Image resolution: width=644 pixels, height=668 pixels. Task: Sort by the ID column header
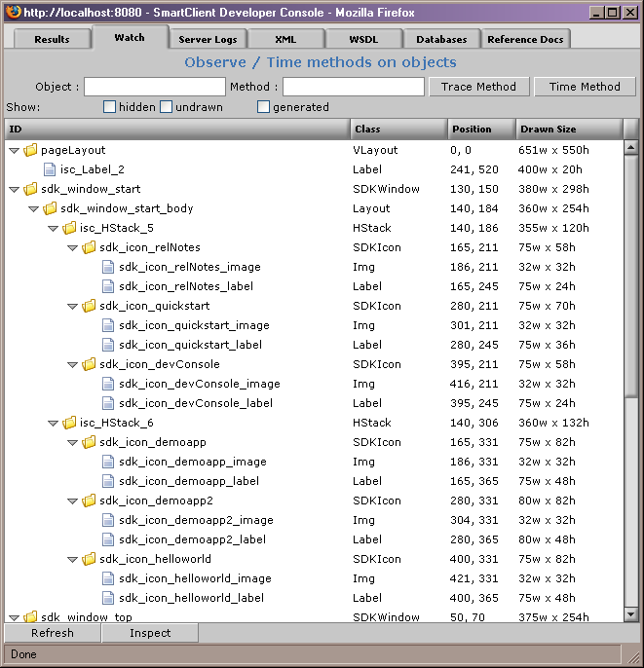[x=177, y=130]
